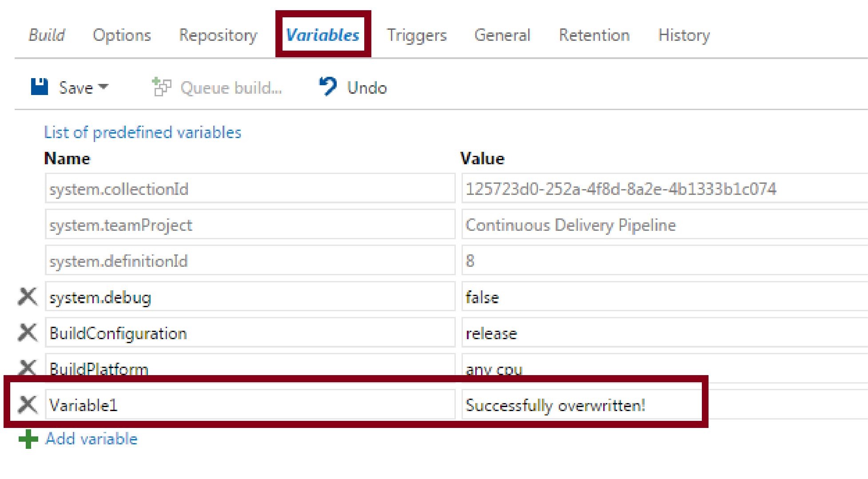Switch to the Variables tab

(x=323, y=35)
